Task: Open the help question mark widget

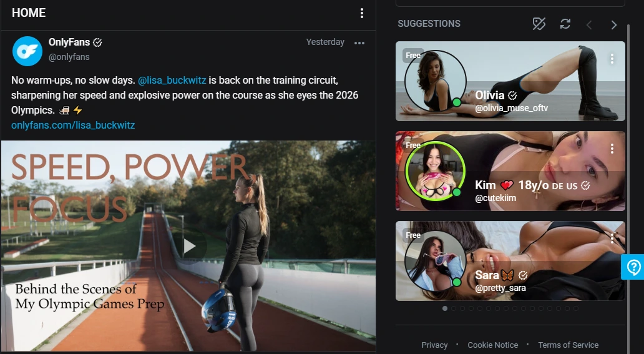Action: (x=633, y=267)
